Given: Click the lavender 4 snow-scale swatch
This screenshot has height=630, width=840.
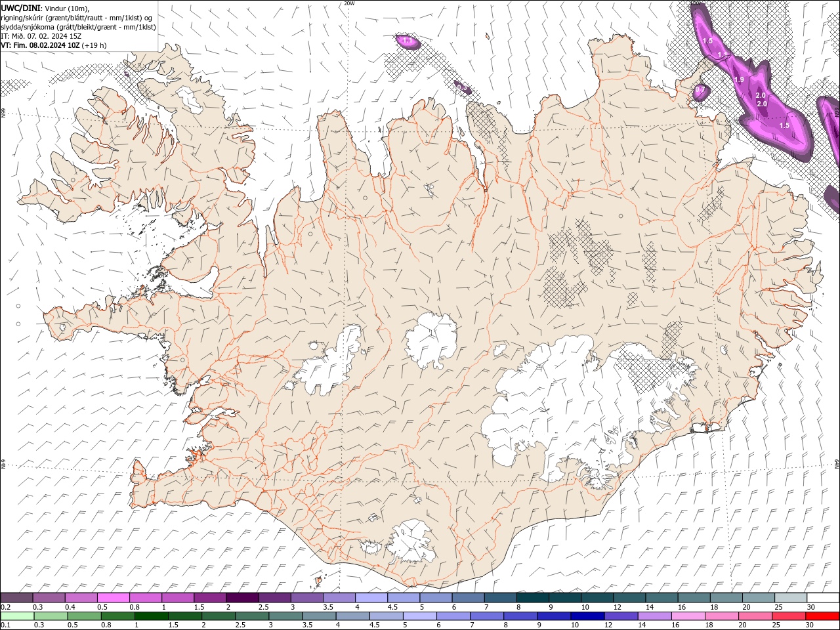Looking at the screenshot, I should (x=371, y=598).
